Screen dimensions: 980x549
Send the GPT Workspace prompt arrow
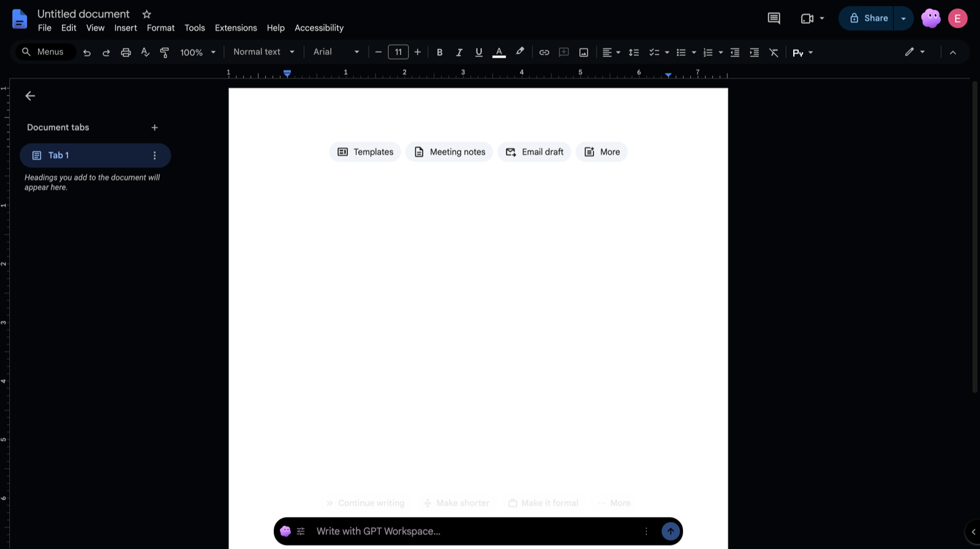click(671, 531)
